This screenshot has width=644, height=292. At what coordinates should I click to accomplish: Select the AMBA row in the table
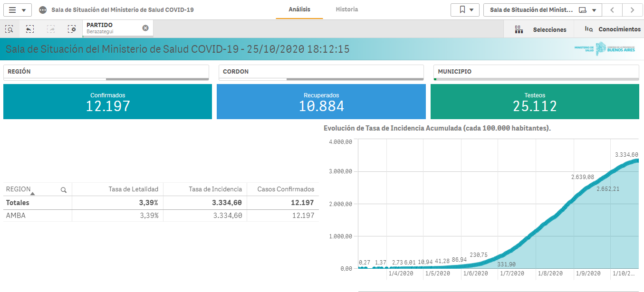[16, 216]
